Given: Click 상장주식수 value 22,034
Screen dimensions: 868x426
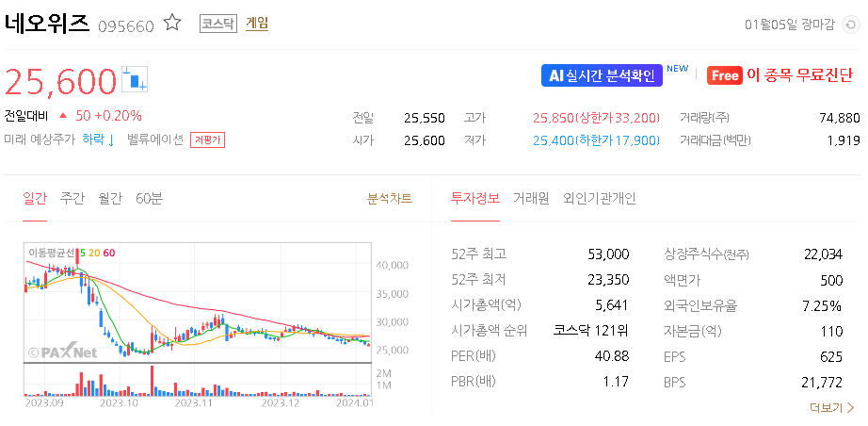Looking at the screenshot, I should point(823,254).
